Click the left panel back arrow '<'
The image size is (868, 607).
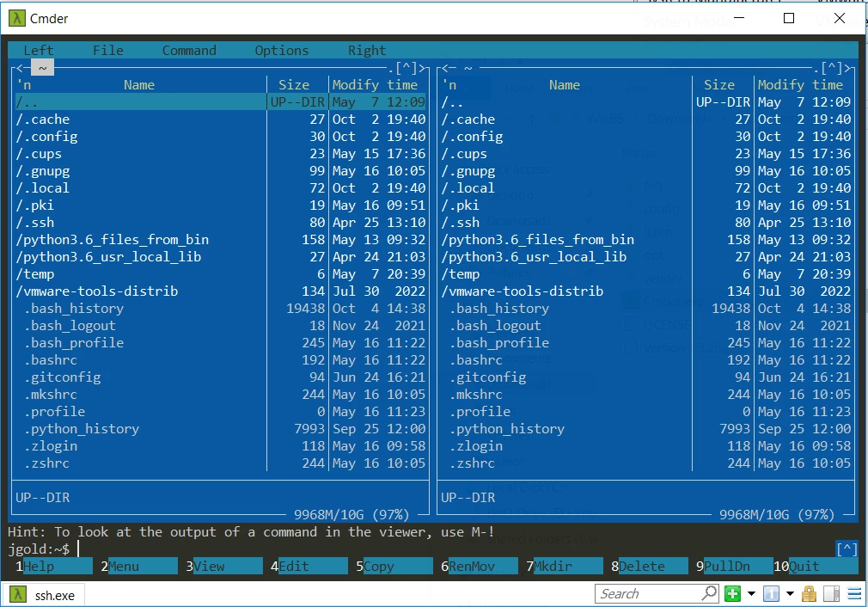(x=20, y=68)
